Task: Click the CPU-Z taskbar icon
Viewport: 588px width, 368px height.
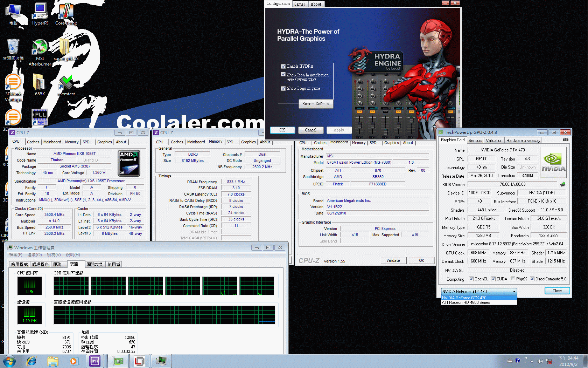Action: tap(95, 361)
